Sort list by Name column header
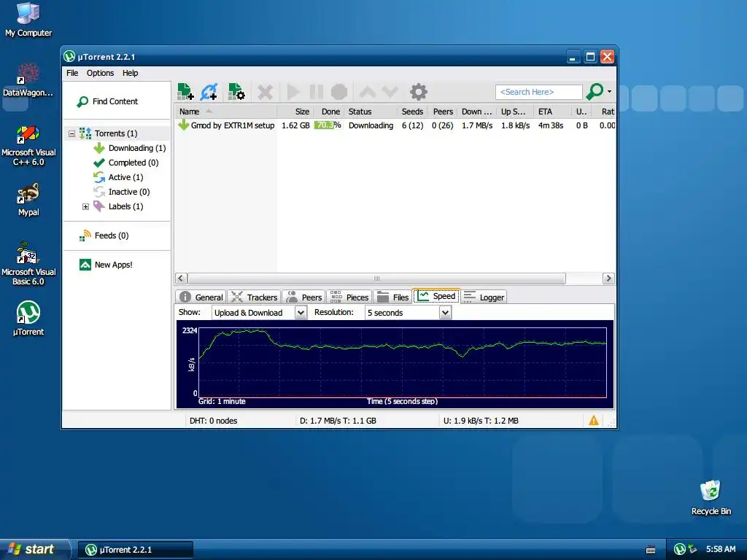Image resolution: width=747 pixels, height=560 pixels. pos(226,112)
